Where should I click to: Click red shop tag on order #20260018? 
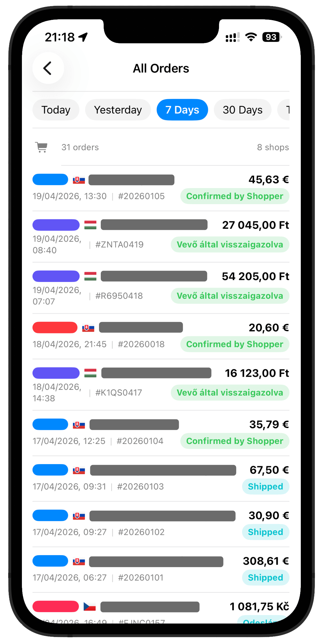pyautogui.click(x=55, y=328)
